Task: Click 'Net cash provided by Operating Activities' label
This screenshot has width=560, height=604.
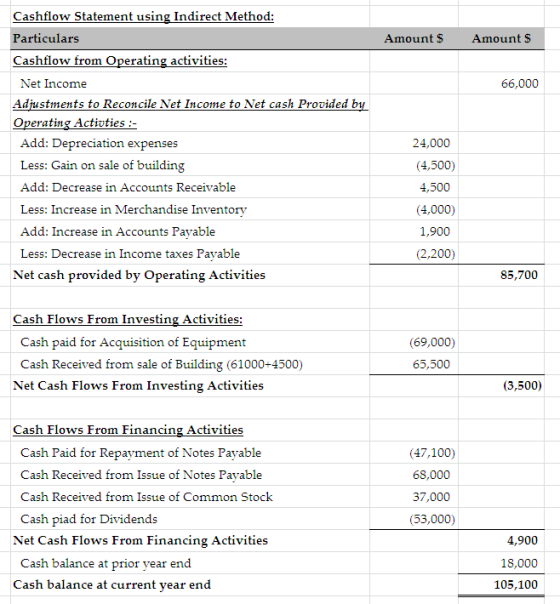Action: pyautogui.click(x=139, y=275)
